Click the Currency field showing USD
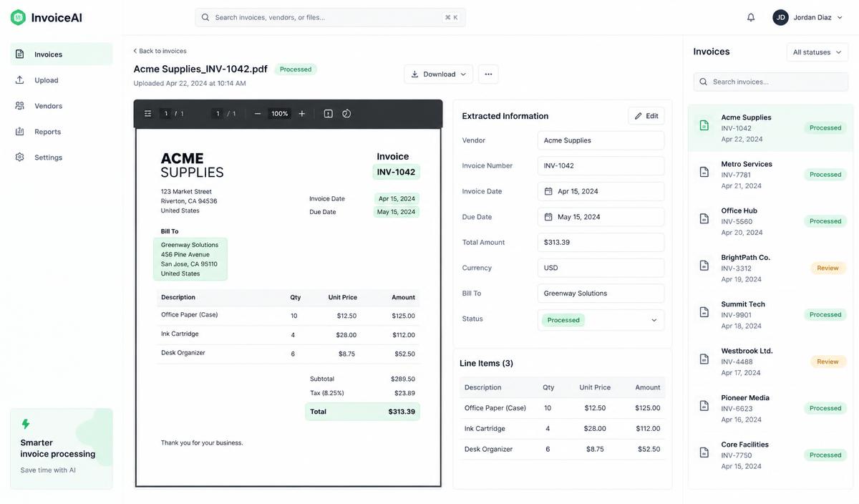Viewport: 859px width, 504px height. tap(601, 268)
